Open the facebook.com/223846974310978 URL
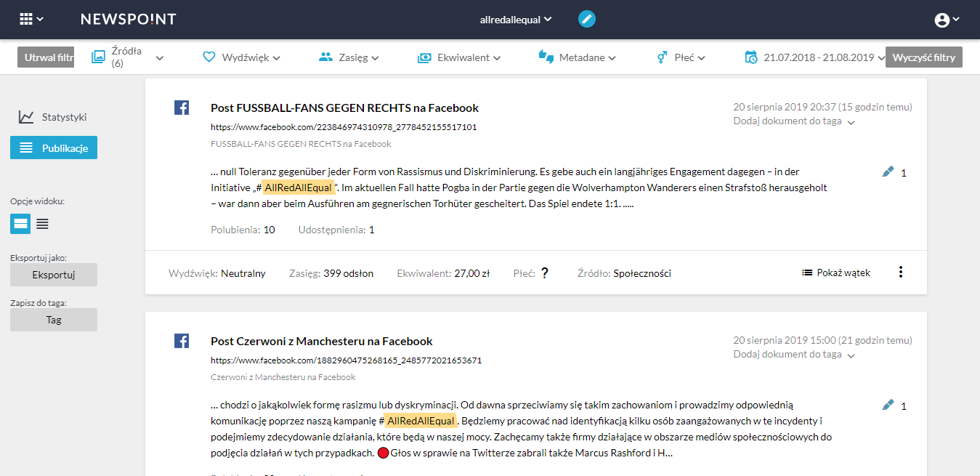Viewport: 980px width, 476px height. tap(344, 127)
